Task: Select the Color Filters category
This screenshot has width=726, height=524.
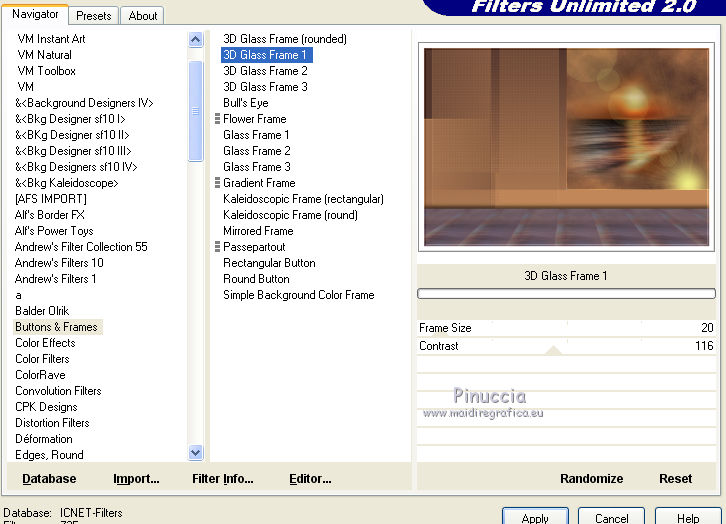Action: click(x=42, y=359)
